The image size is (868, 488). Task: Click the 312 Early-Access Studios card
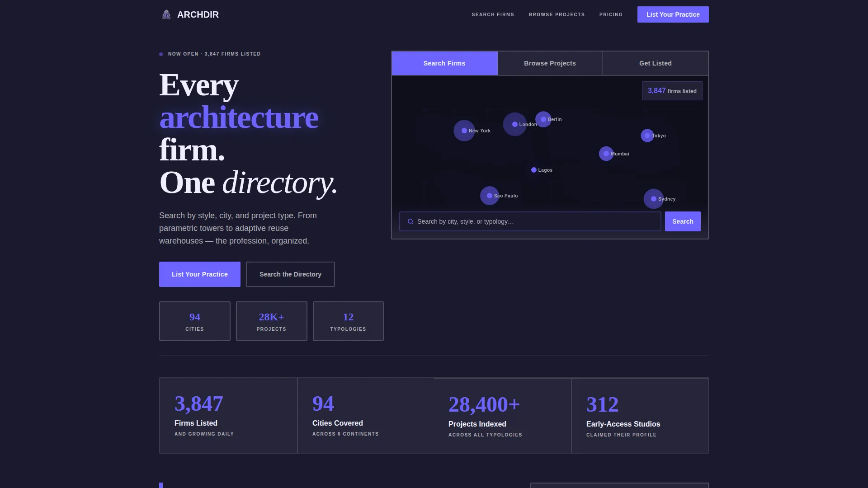coord(640,416)
